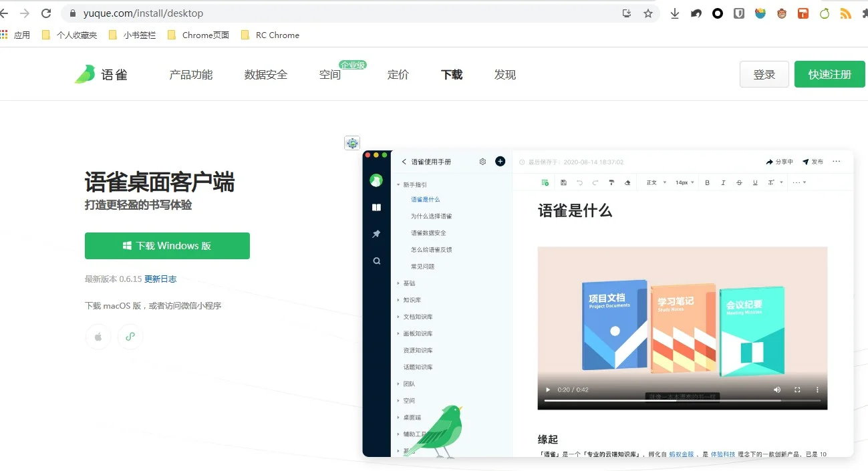Toggle italic with the I button
The width and height of the screenshot is (868, 471).
coord(723,182)
